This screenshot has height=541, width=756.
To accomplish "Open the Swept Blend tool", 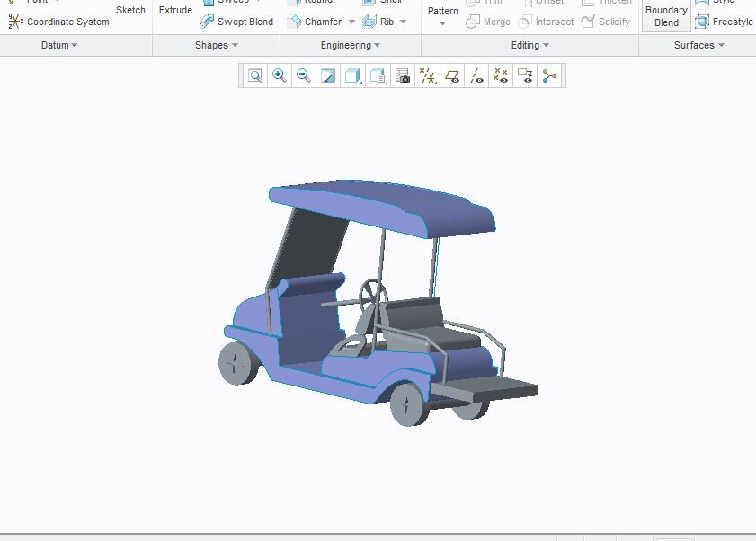I will 236,21.
